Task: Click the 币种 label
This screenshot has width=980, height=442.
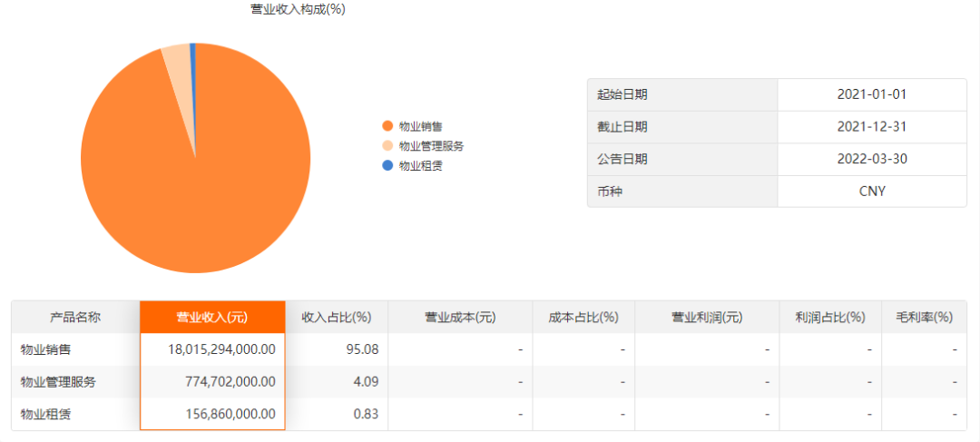Action: [x=610, y=191]
